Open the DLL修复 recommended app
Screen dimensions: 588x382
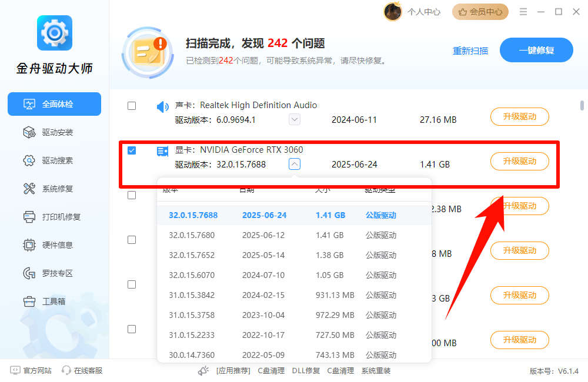306,371
